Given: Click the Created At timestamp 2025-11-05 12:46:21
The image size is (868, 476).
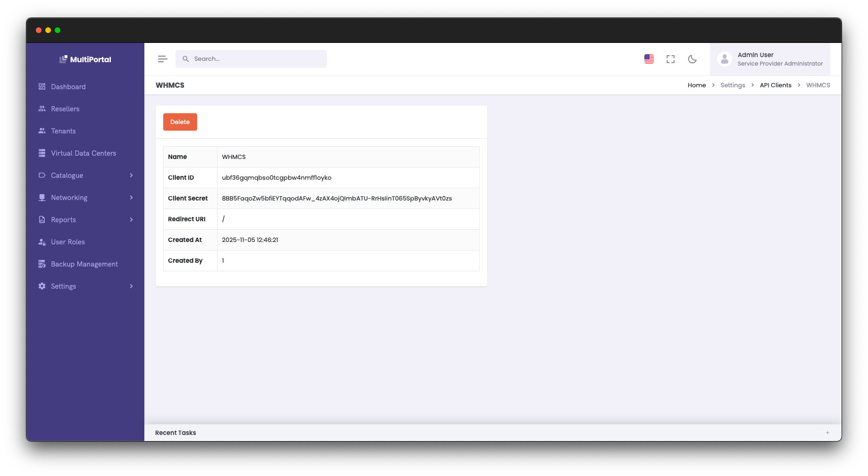Looking at the screenshot, I should click(x=250, y=240).
